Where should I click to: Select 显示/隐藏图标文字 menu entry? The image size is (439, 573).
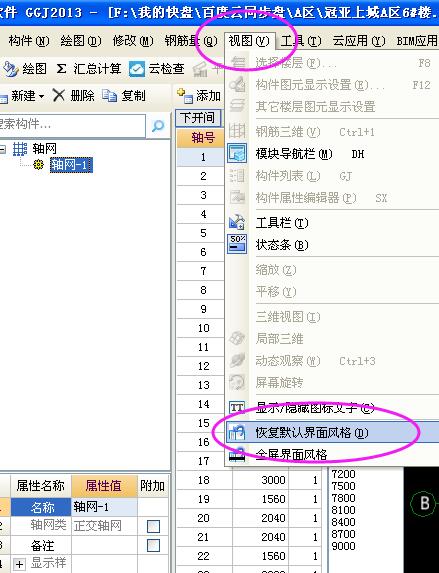point(315,408)
